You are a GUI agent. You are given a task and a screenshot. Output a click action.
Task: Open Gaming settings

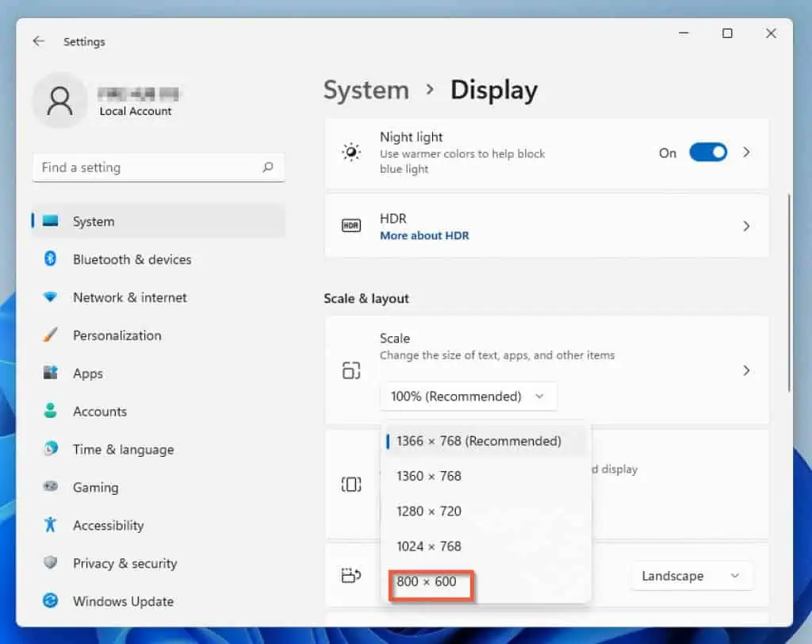click(95, 487)
